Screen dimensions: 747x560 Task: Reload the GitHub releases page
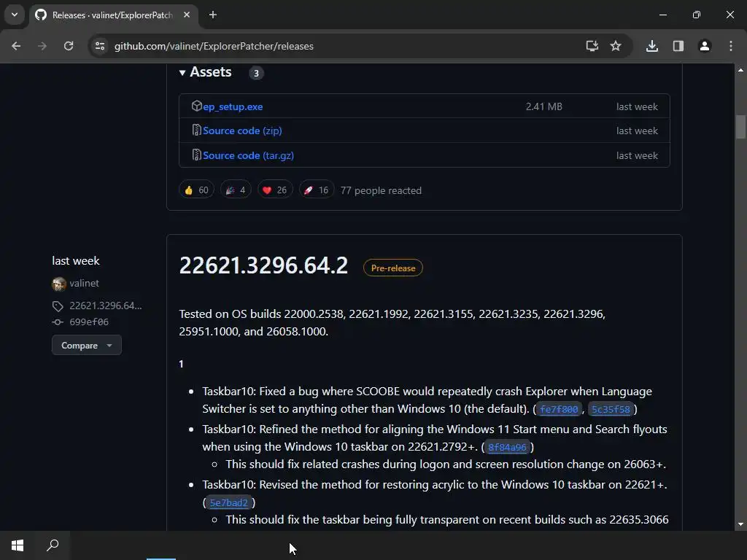point(69,46)
